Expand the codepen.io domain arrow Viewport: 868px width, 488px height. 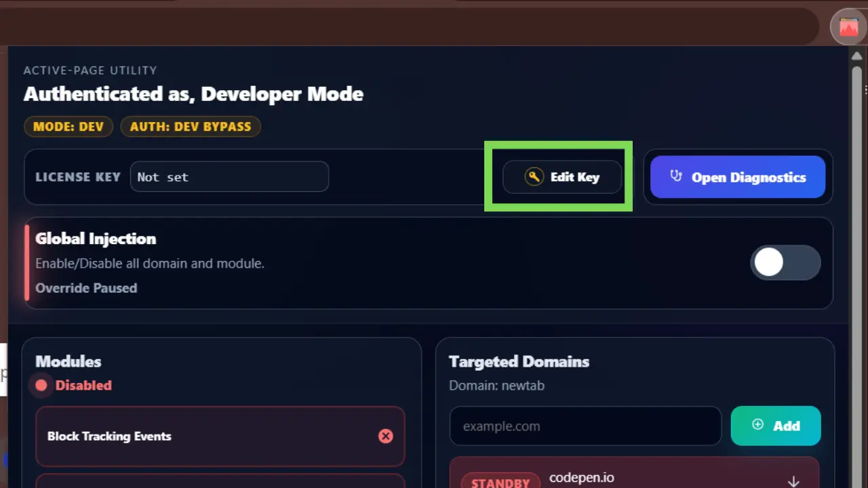click(x=793, y=481)
